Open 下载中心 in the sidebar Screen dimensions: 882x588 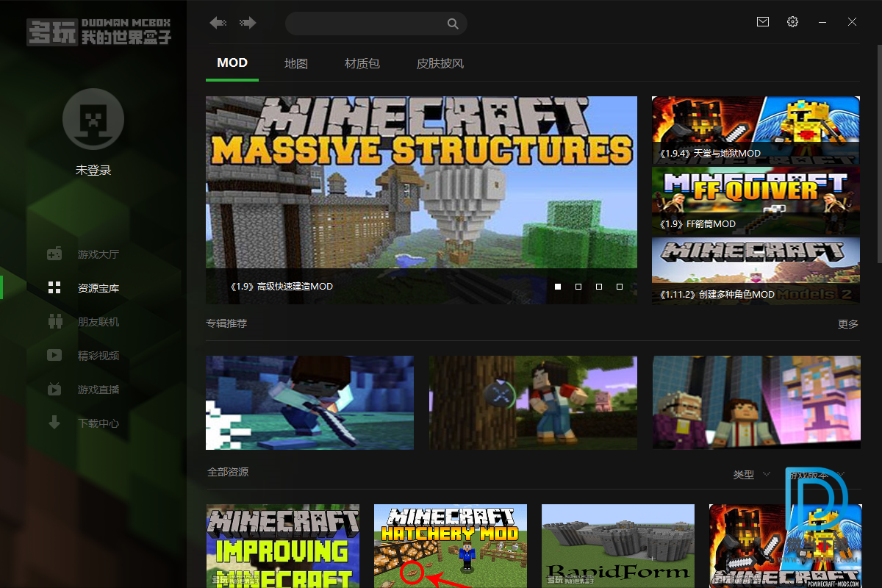pos(98,423)
